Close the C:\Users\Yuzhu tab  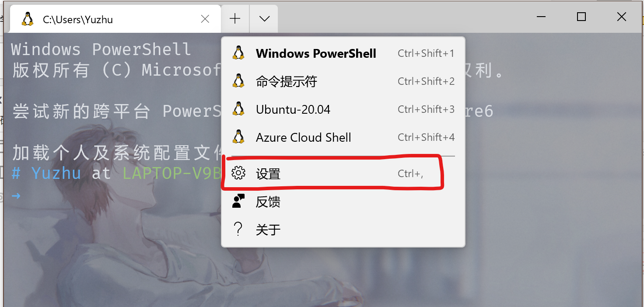point(205,18)
